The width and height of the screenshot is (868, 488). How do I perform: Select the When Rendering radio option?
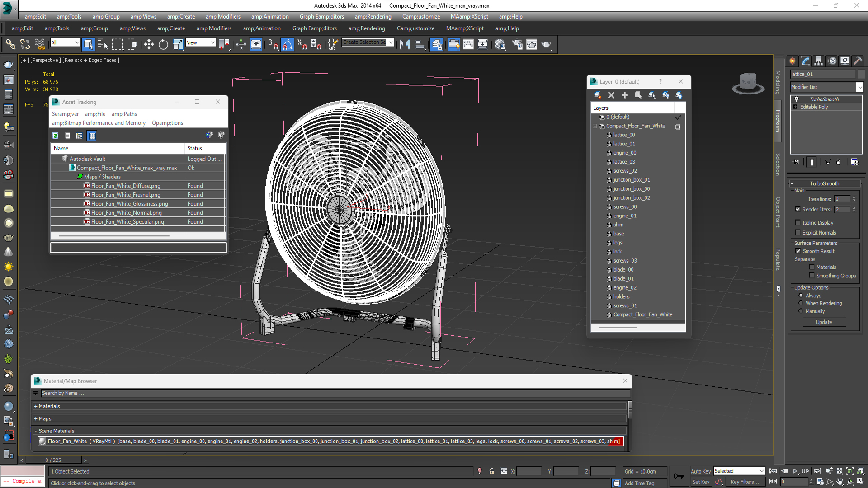pyautogui.click(x=801, y=303)
